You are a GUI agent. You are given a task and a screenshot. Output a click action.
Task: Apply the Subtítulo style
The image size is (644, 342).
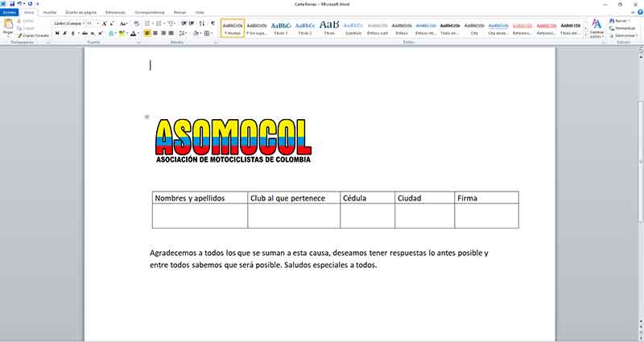pos(353,28)
